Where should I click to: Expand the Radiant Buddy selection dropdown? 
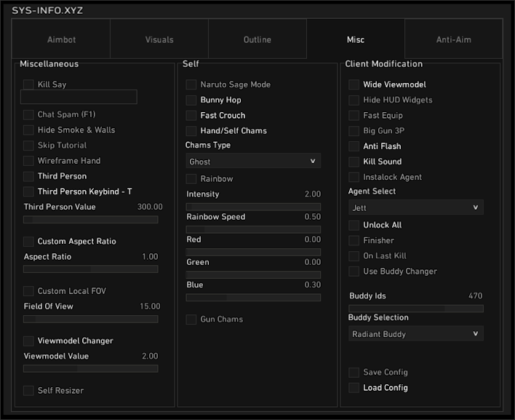pos(415,334)
